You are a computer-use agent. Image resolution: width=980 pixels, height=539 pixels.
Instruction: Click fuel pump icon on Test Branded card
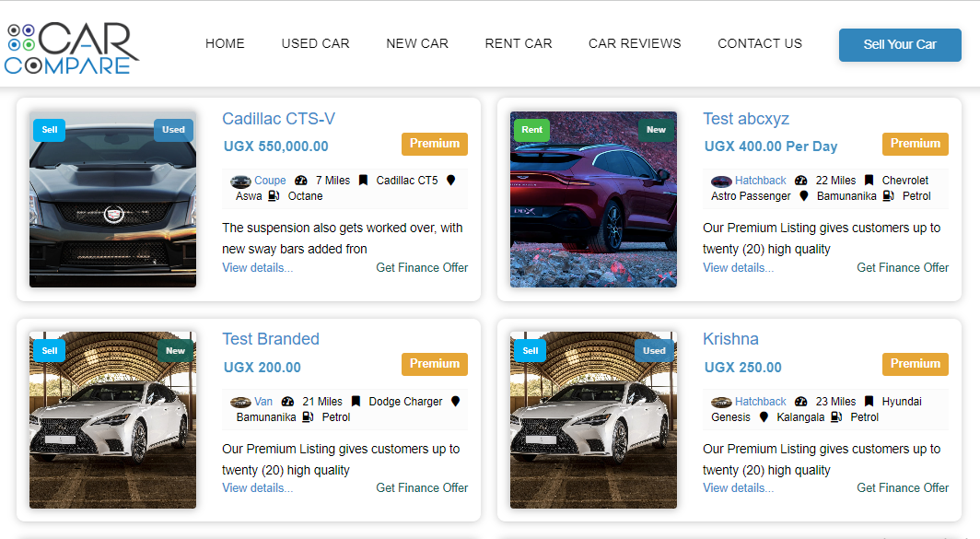click(308, 417)
